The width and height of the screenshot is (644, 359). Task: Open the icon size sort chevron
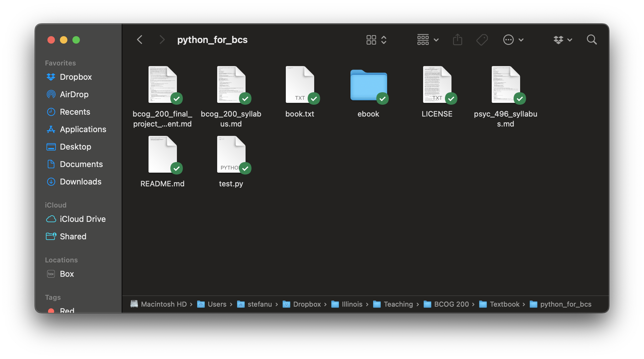384,40
